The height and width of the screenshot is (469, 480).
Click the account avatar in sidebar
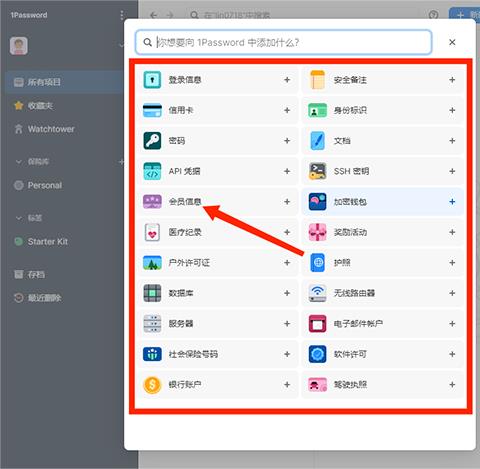(x=19, y=46)
